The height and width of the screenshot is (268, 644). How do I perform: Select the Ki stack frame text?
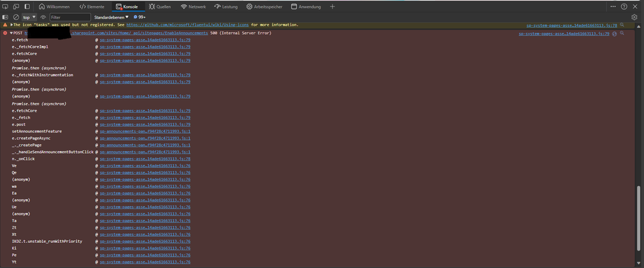click(x=14, y=248)
